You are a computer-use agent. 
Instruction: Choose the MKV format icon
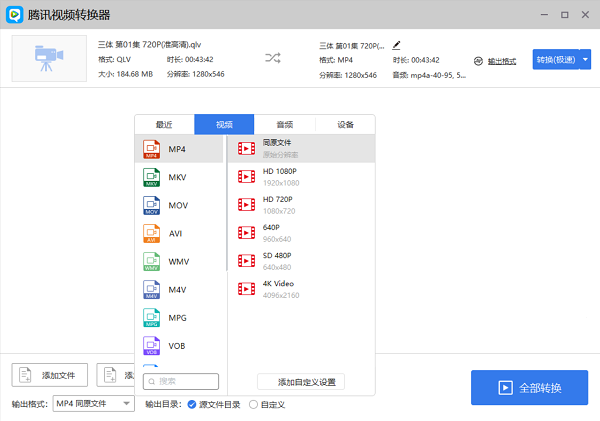coord(151,177)
